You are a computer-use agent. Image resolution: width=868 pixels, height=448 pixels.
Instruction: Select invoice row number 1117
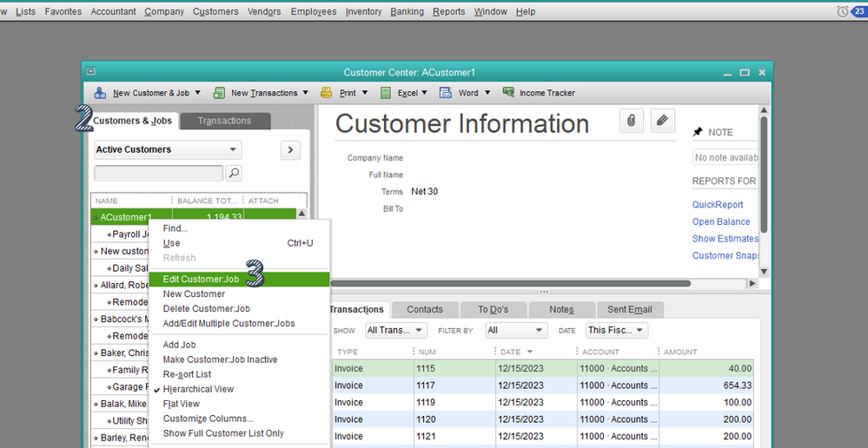tap(543, 385)
